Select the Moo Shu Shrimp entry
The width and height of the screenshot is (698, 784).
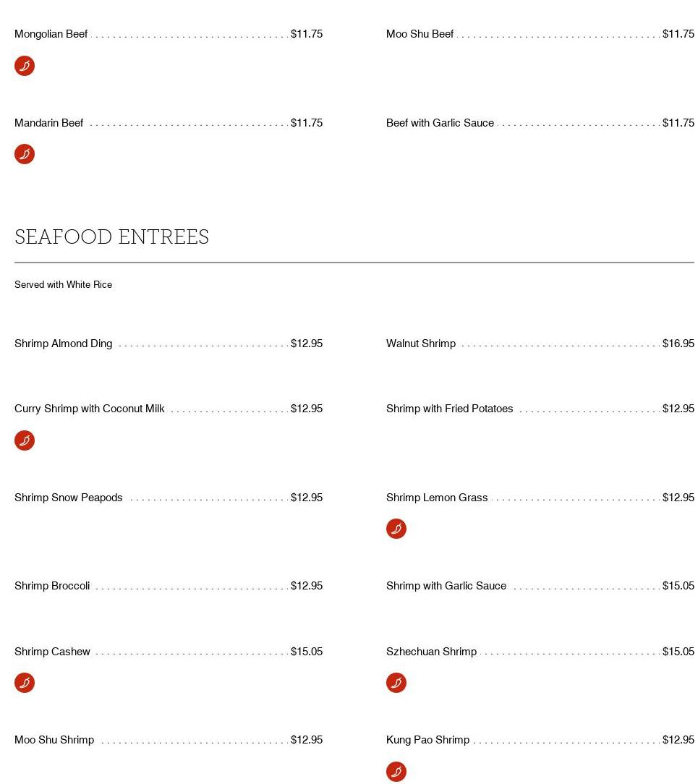point(54,740)
